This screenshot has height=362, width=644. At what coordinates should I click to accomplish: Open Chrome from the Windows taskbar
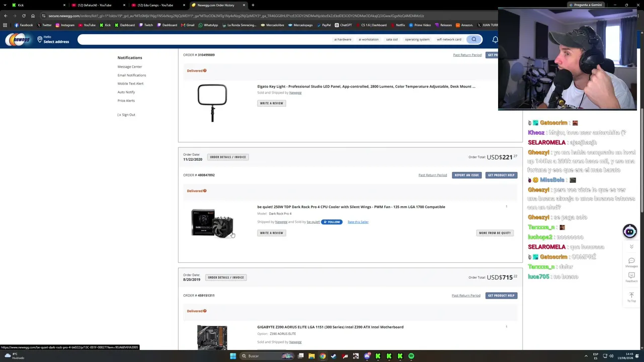[323, 356]
